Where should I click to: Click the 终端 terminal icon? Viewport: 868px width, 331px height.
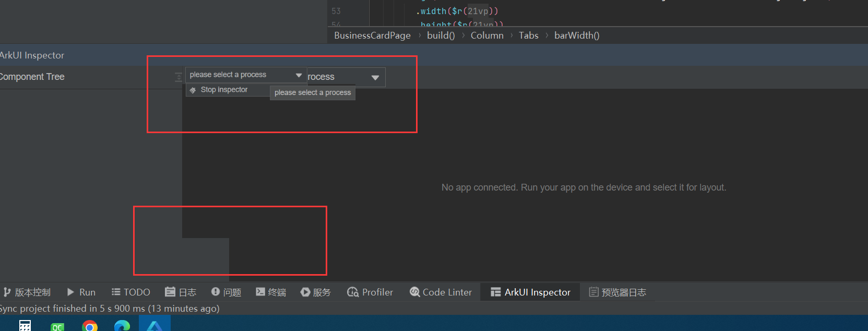tap(260, 292)
